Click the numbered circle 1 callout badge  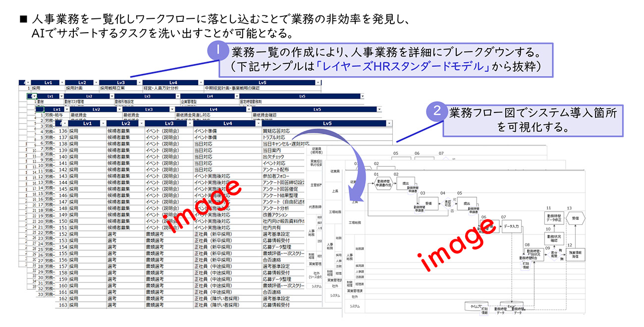coord(217,52)
